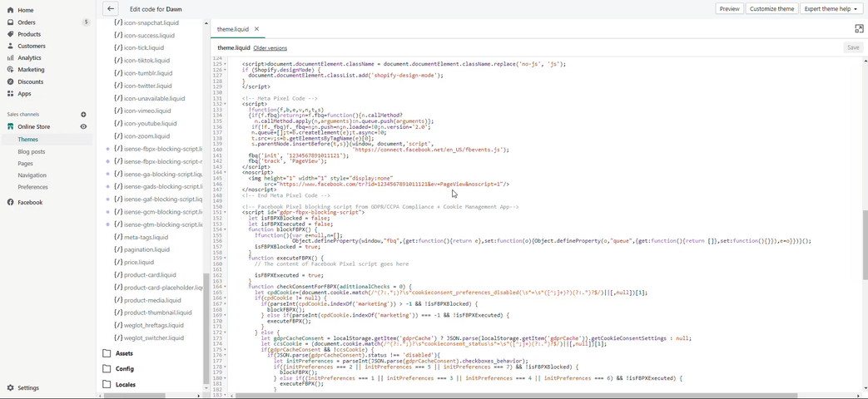Image resolution: width=868 pixels, height=399 pixels.
Task: Click the Settings gear icon
Action: tap(11, 388)
